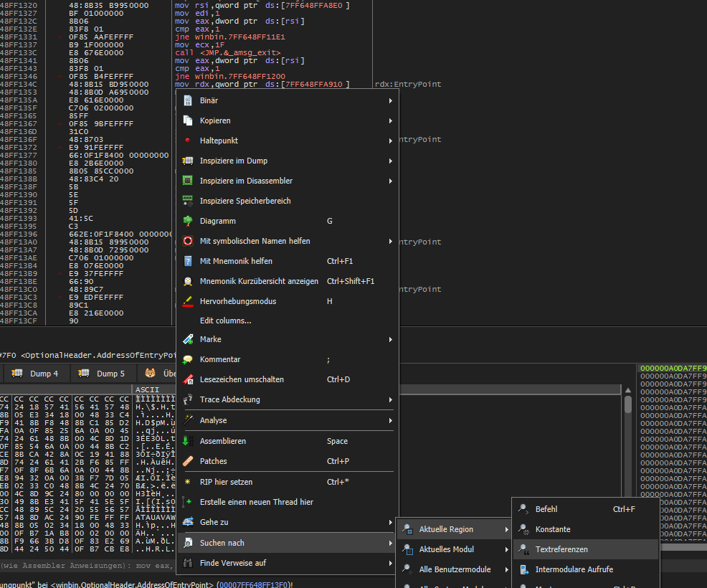Screen dimensions: 707x588
Task: Expand the Inspiziere im Dump submenu arrow
Action: point(391,161)
